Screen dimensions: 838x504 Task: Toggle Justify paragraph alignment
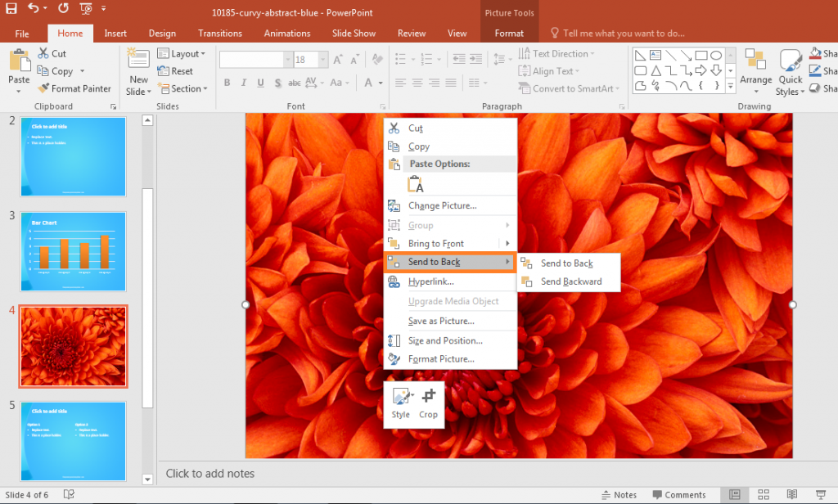pos(451,83)
